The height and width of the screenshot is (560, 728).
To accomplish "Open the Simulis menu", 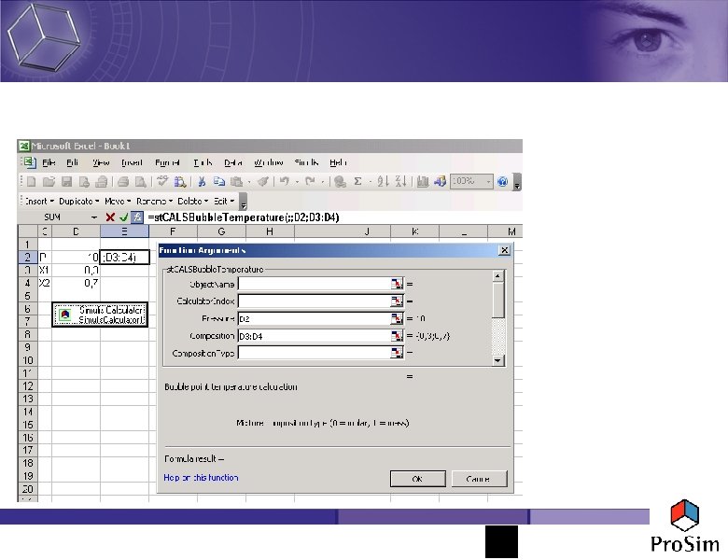I will pyautogui.click(x=306, y=162).
